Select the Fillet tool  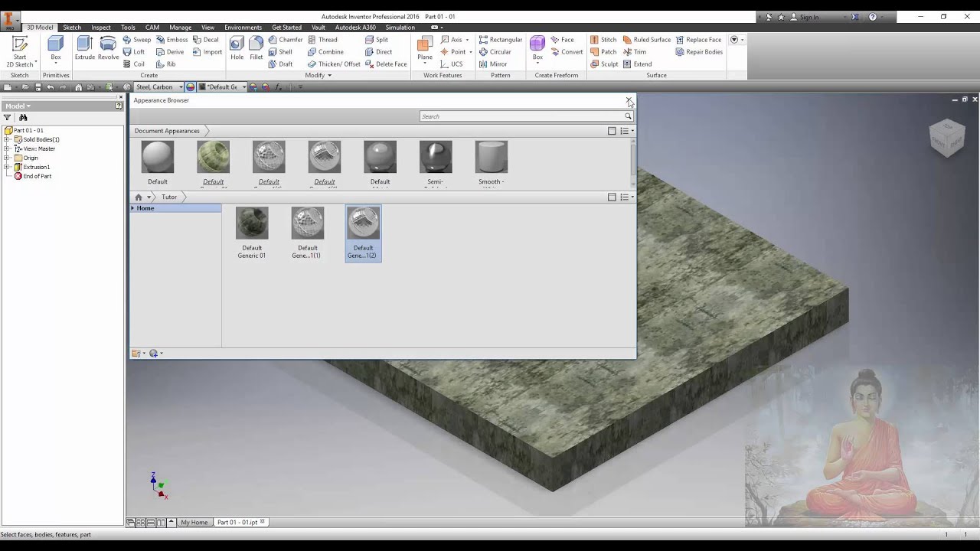256,48
